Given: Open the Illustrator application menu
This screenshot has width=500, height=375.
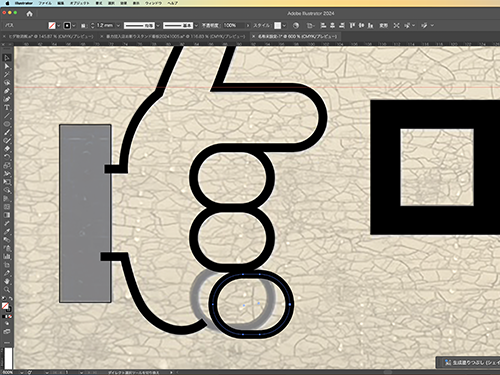Looking at the screenshot, I should pos(24,3).
